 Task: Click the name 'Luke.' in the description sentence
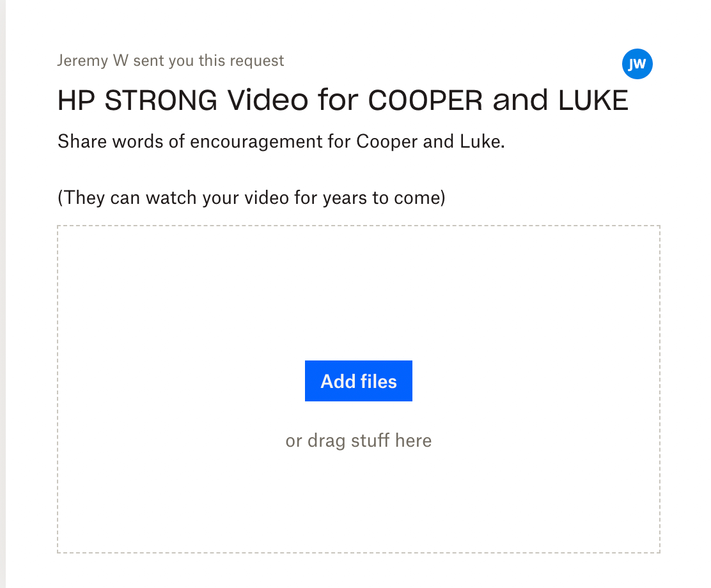[x=483, y=141]
